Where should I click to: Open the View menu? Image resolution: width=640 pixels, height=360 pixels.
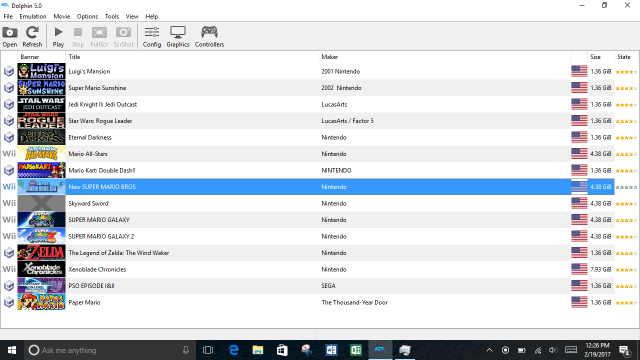132,16
